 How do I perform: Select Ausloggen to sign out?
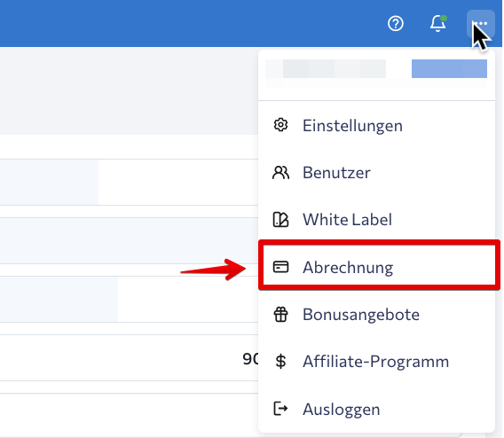point(376,409)
